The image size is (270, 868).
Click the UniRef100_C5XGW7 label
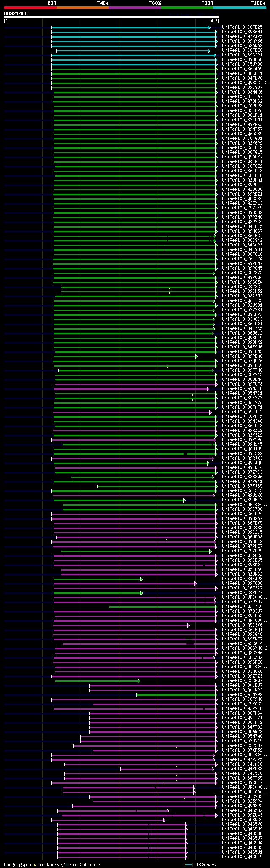click(242, 681)
